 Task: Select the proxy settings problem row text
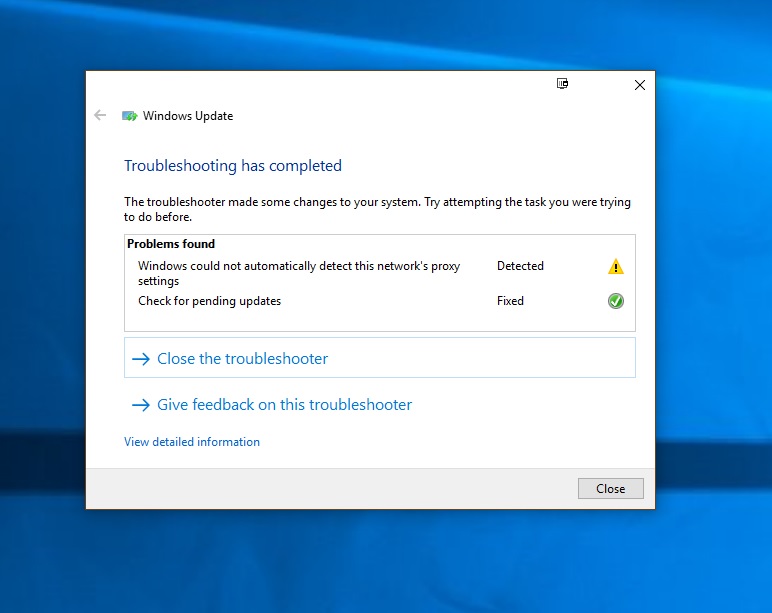point(299,273)
